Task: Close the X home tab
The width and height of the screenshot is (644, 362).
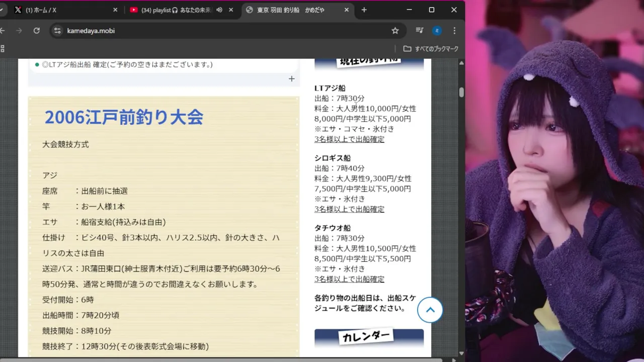Action: (115, 10)
